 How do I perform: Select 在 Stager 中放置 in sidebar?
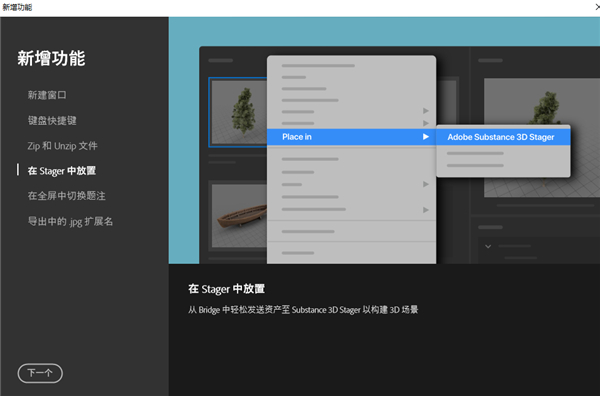click(62, 171)
